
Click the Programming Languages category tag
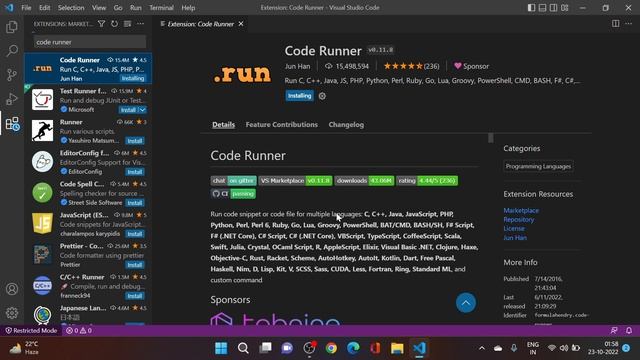pos(538,167)
